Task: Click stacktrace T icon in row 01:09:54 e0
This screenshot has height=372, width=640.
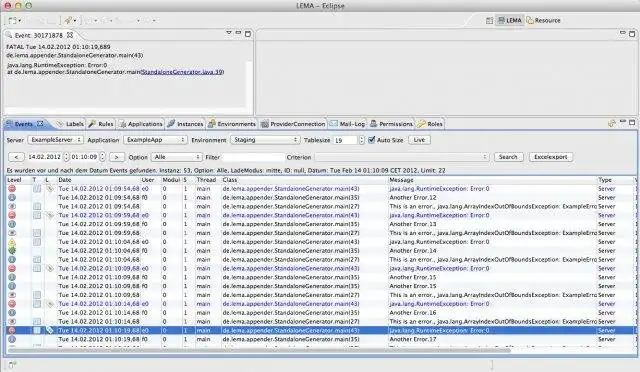Action: point(37,189)
